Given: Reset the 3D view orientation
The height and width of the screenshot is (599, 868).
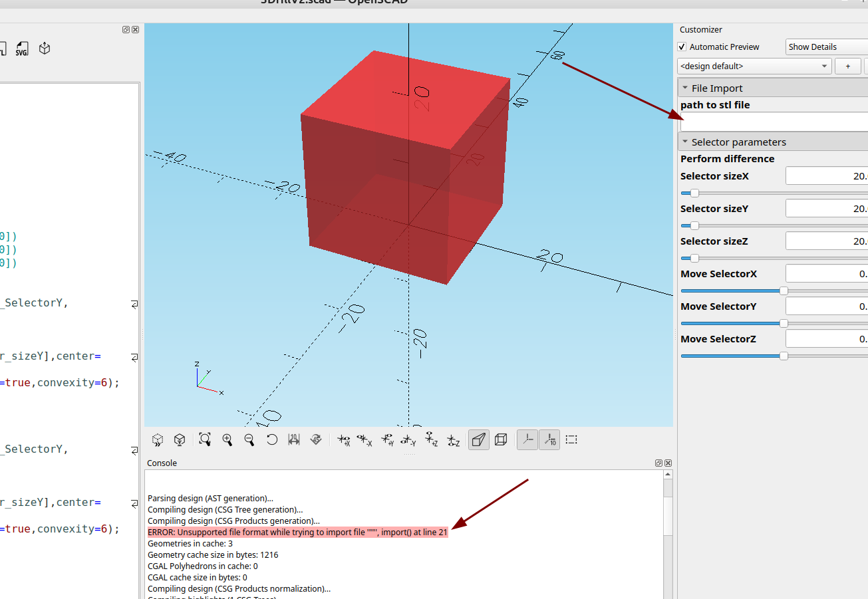Looking at the screenshot, I should [272, 439].
